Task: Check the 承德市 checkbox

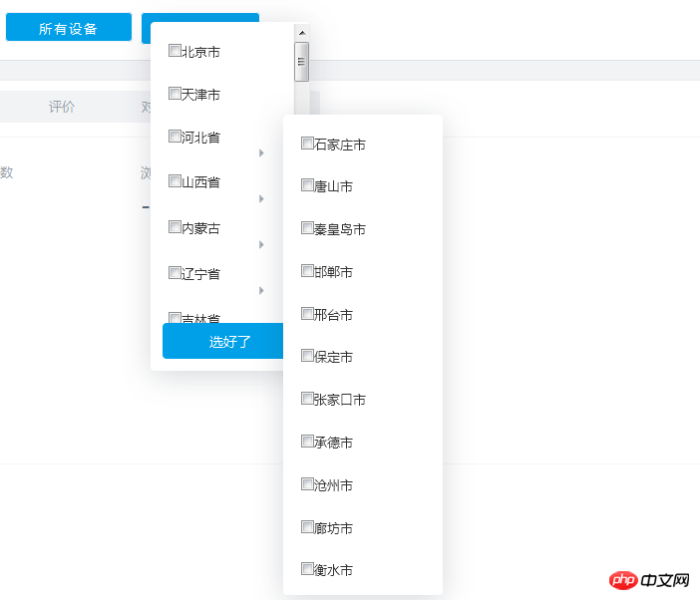Action: (307, 442)
